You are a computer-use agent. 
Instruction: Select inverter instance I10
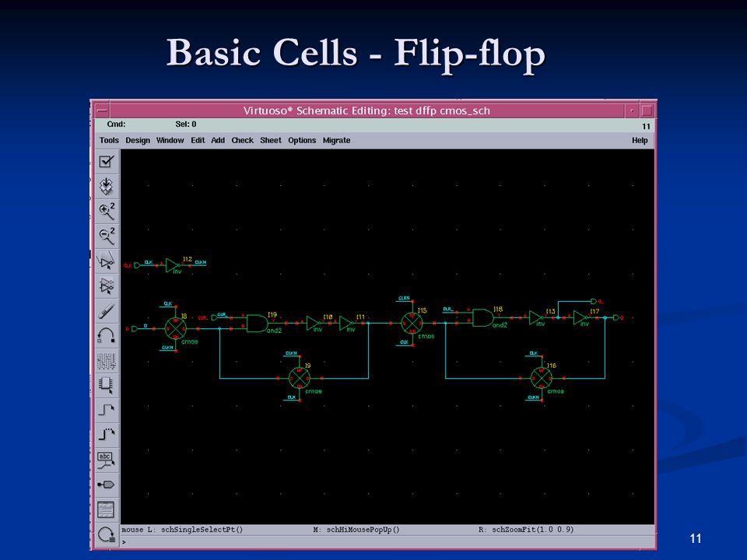point(314,324)
